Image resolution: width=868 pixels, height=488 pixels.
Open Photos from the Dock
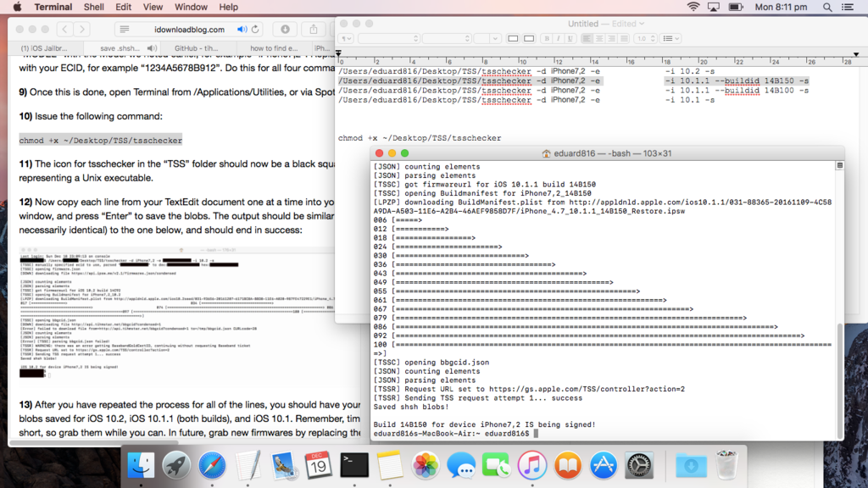[x=426, y=465]
